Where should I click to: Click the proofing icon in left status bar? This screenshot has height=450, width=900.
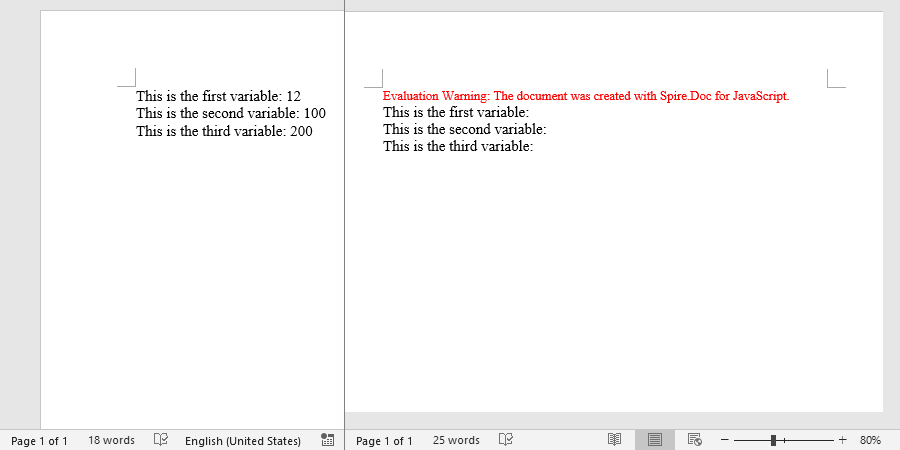[x=161, y=440]
